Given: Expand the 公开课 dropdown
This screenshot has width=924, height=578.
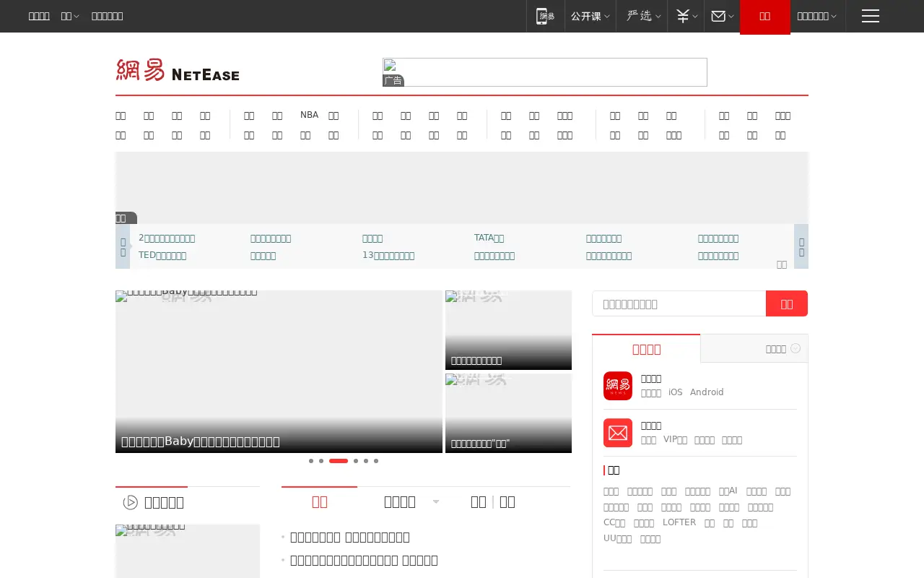Looking at the screenshot, I should point(590,16).
